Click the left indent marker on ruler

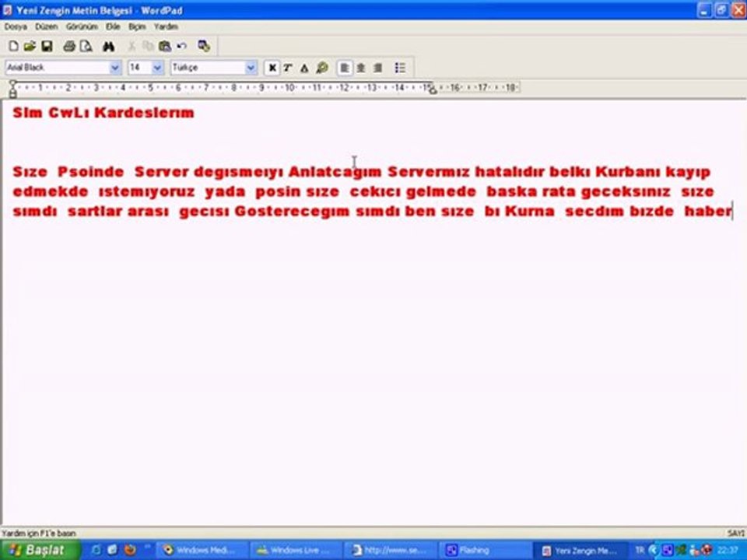(13, 90)
